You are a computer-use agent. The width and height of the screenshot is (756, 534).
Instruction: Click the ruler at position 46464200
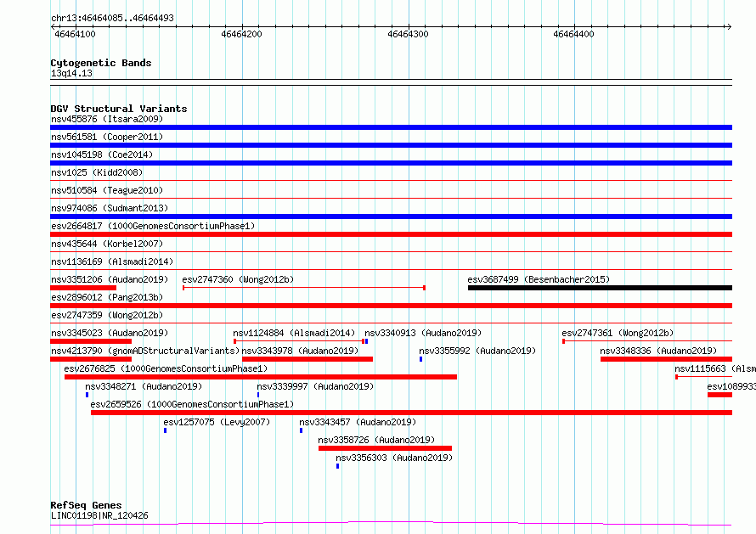(241, 34)
